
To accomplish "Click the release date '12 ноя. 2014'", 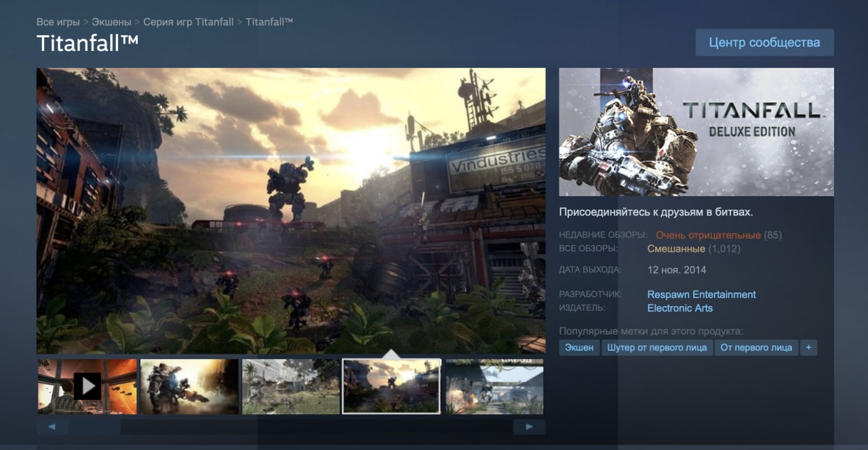I will point(677,269).
